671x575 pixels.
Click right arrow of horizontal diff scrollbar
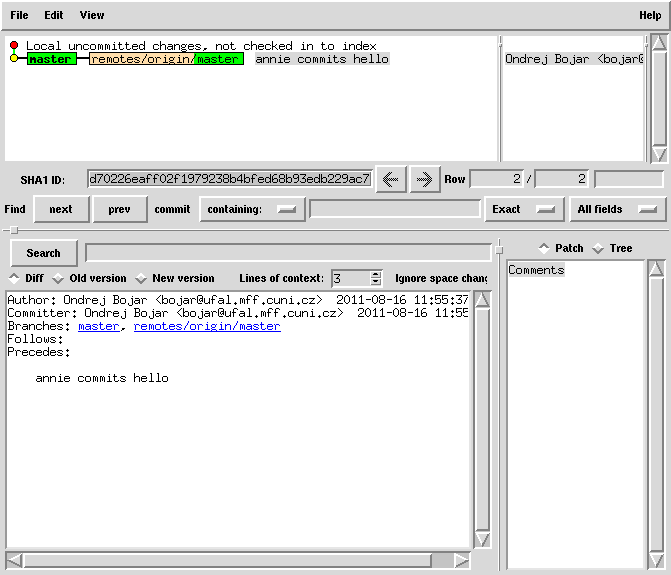(461, 561)
